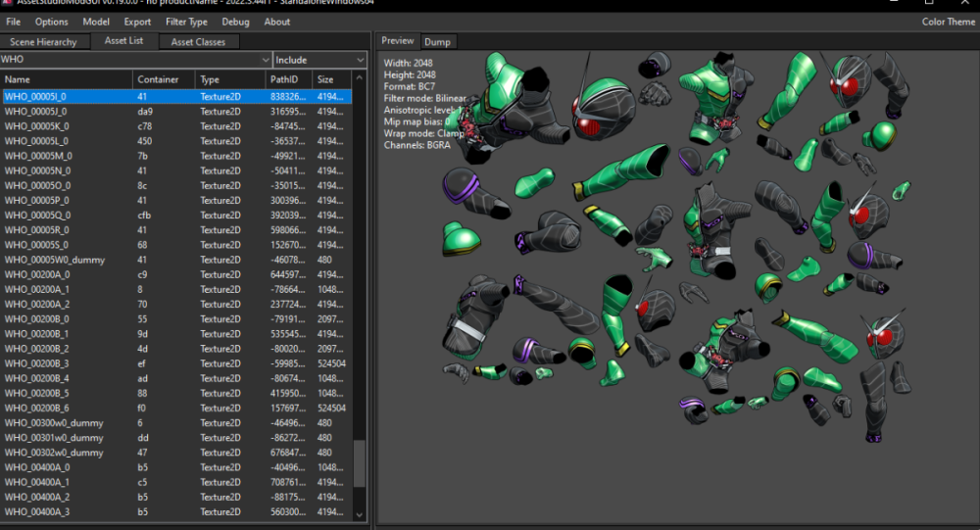This screenshot has width=980, height=530.
Task: Select asset WHO_00200A_2
Action: click(x=176, y=305)
